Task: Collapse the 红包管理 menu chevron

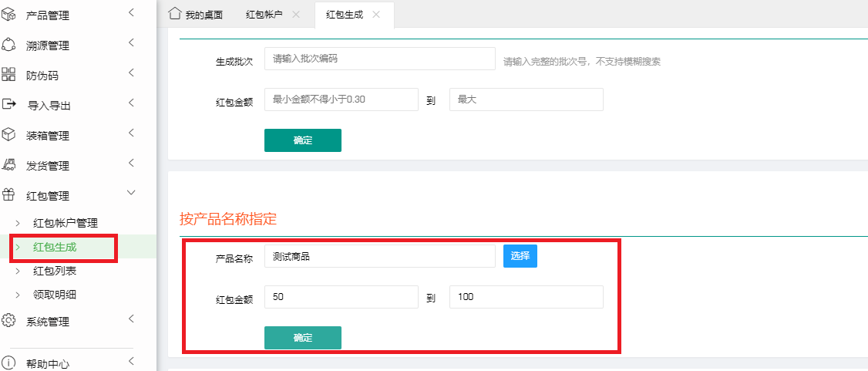Action: click(131, 194)
